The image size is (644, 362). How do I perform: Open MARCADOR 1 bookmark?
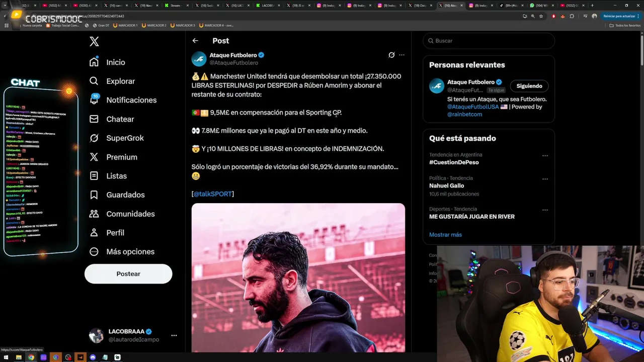coord(125,25)
